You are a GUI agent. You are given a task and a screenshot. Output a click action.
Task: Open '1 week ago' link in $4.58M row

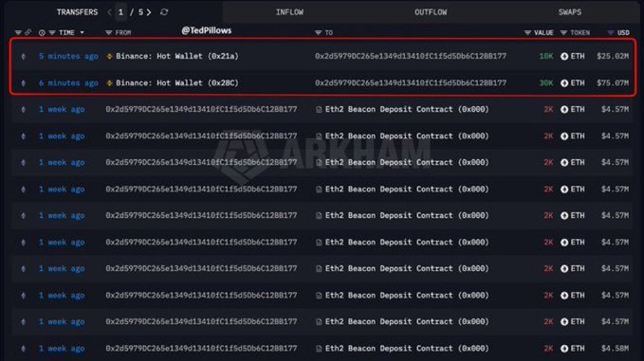tap(62, 349)
